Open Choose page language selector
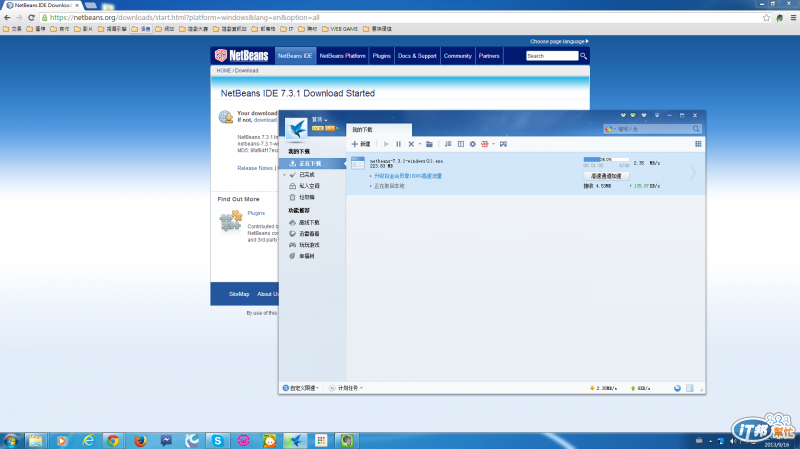Screen dimensions: 800x449 tap(559, 41)
